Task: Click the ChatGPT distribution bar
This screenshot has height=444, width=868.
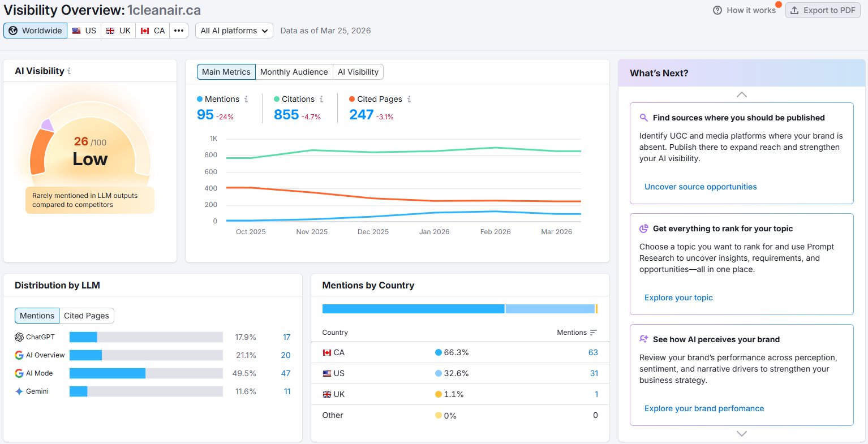Action: 146,337
